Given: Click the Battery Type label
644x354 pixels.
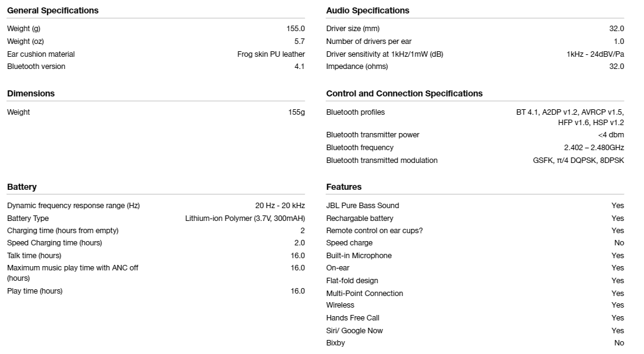Looking at the screenshot, I should [27, 219].
